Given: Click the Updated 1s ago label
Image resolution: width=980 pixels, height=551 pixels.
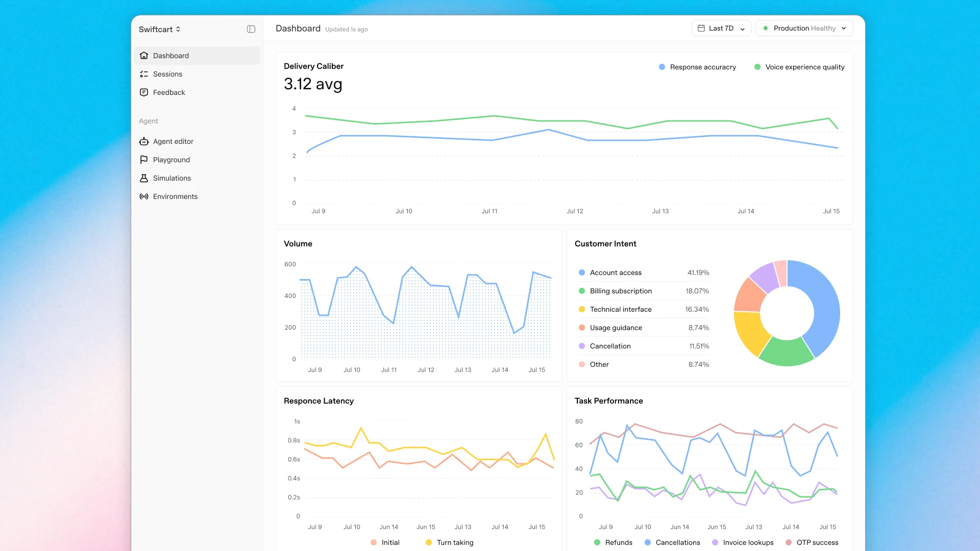Looking at the screenshot, I should point(346,30).
